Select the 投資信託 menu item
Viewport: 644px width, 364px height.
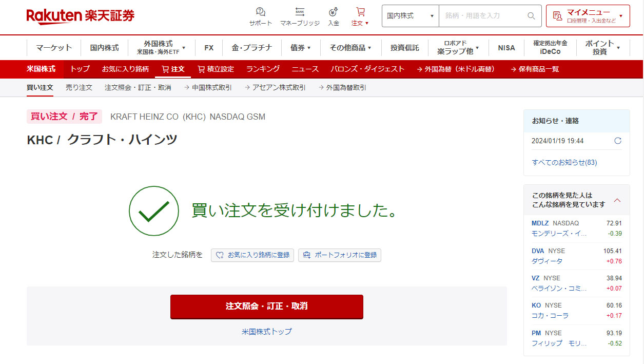[404, 48]
